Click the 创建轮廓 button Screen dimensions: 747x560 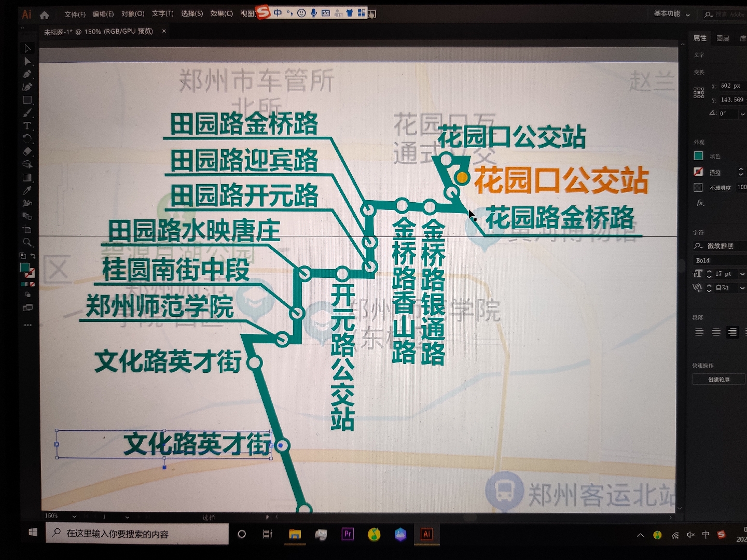coord(718,380)
